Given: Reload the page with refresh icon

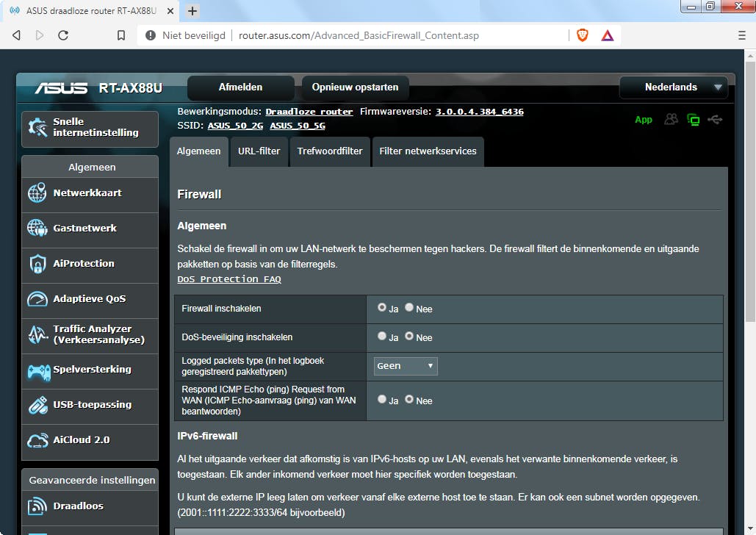Looking at the screenshot, I should (63, 35).
